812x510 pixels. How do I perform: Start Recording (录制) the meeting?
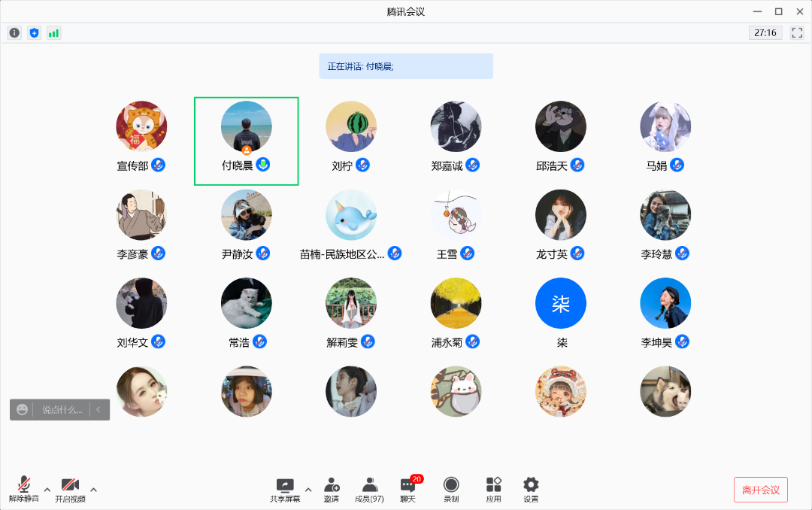451,490
